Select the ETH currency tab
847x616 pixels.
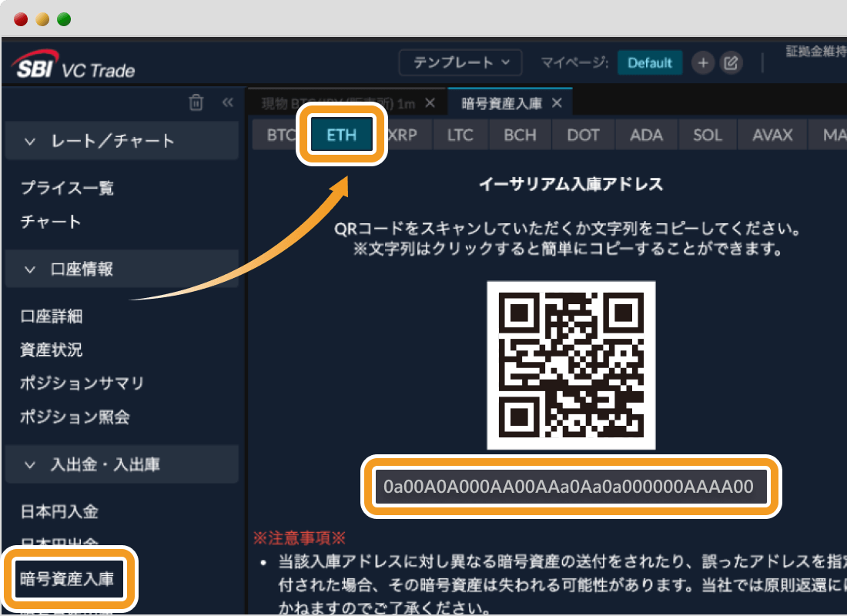point(341,134)
